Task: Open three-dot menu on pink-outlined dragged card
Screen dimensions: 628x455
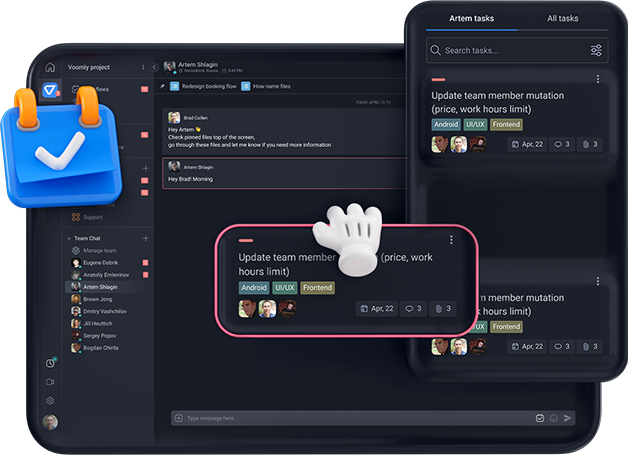Action: click(451, 240)
